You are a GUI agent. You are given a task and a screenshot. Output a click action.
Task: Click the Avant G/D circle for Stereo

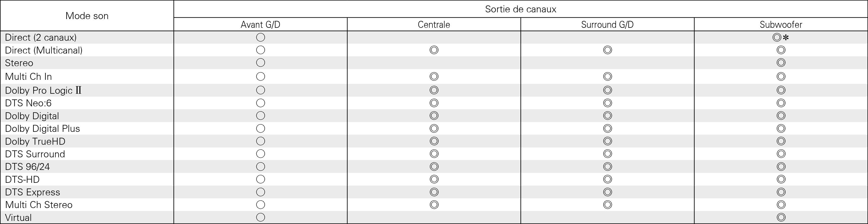[x=261, y=63]
